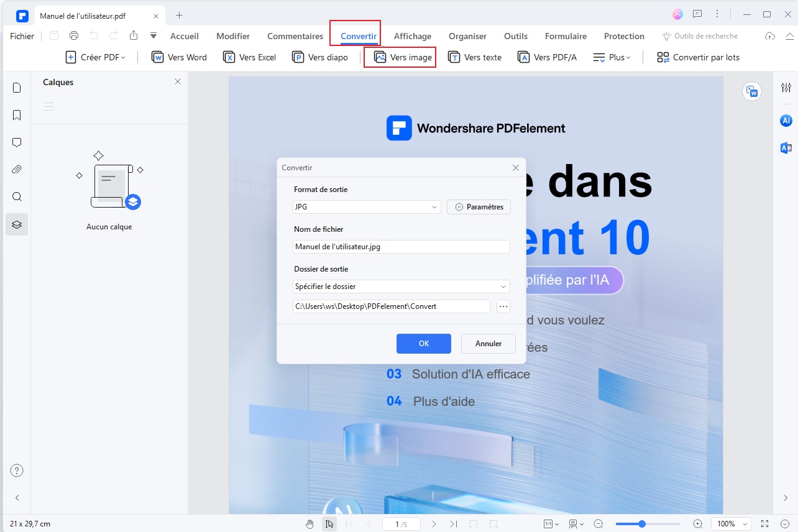Click the OK button in Convertir dialog
Screen dimensions: 798x532
pyautogui.click(x=424, y=344)
